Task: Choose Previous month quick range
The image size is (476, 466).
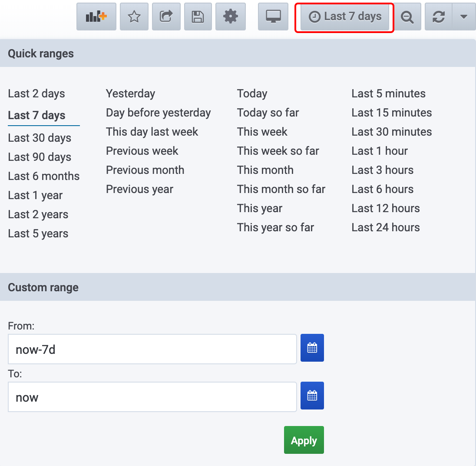Action: tap(145, 170)
